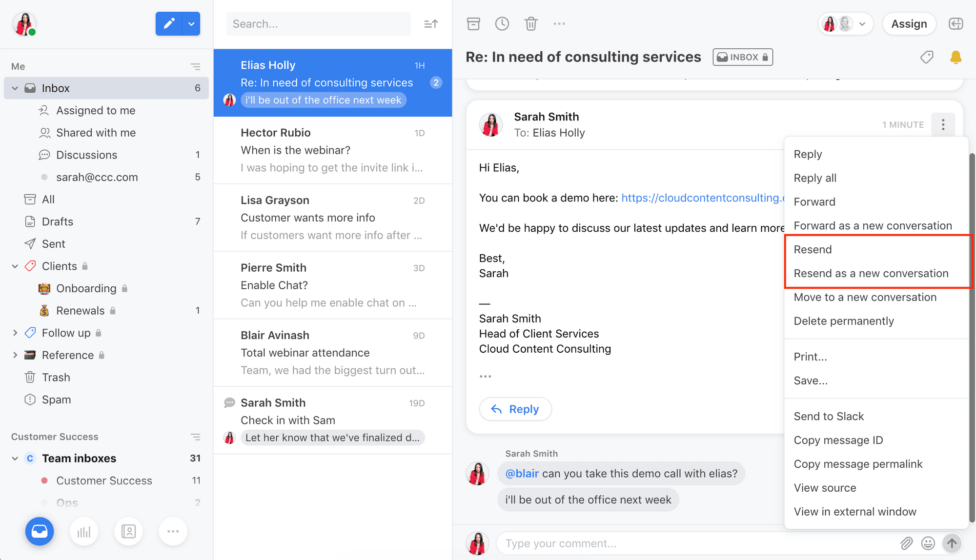Select the sarah@ccc.com inbox
Image resolution: width=976 pixels, height=560 pixels.
click(106, 177)
